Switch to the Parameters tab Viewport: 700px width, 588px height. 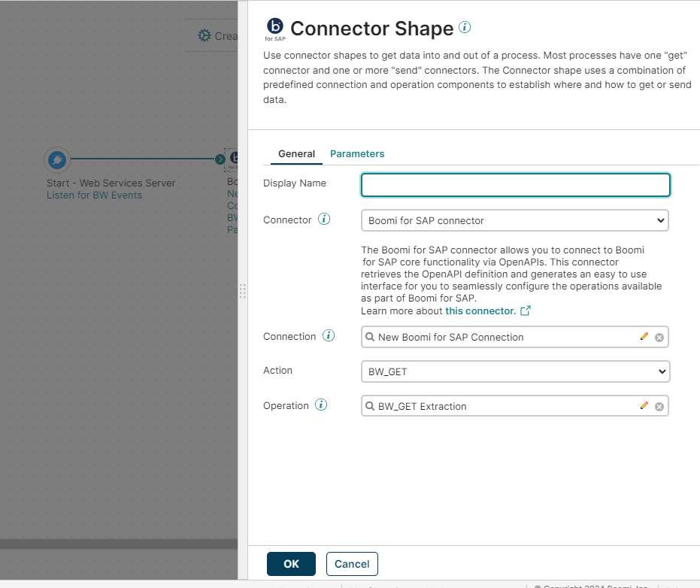coord(357,153)
